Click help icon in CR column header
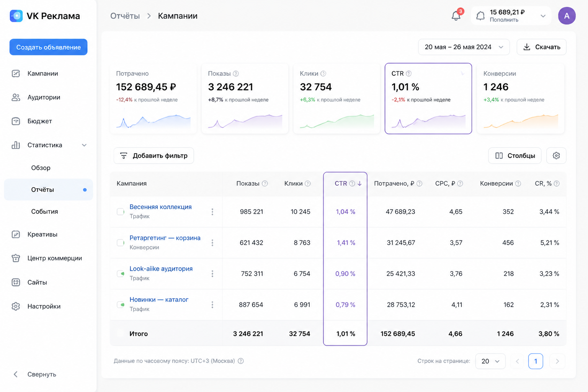Viewport: 588px width, 392px height. click(557, 184)
